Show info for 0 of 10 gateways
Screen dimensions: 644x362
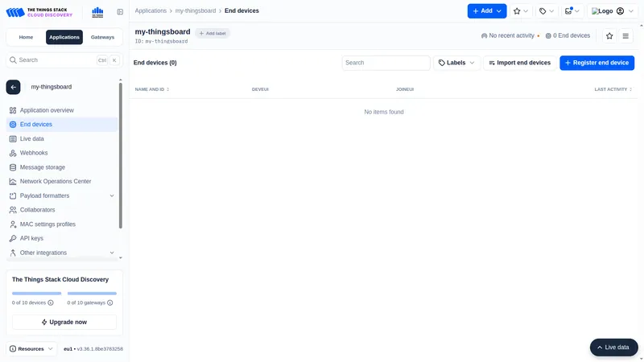pyautogui.click(x=109, y=303)
